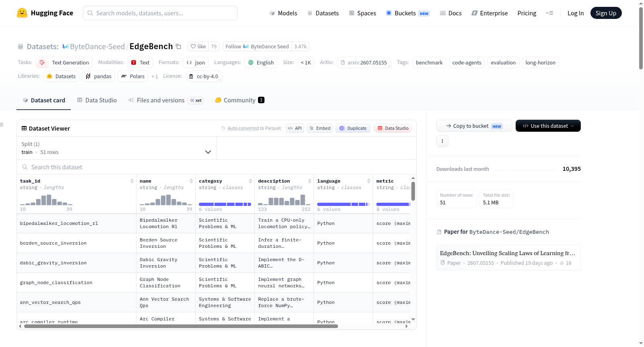This screenshot has width=644, height=347.
Task: Open Buckets in the top navigation
Action: pos(408,13)
